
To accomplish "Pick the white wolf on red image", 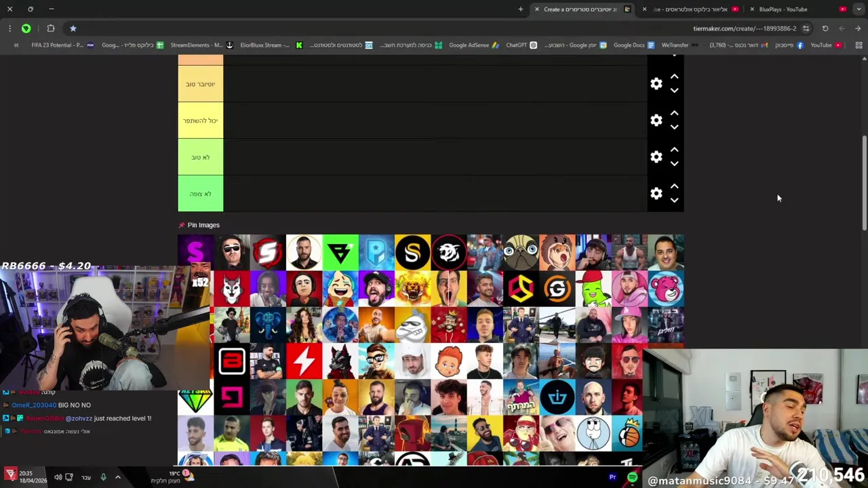I will click(232, 289).
